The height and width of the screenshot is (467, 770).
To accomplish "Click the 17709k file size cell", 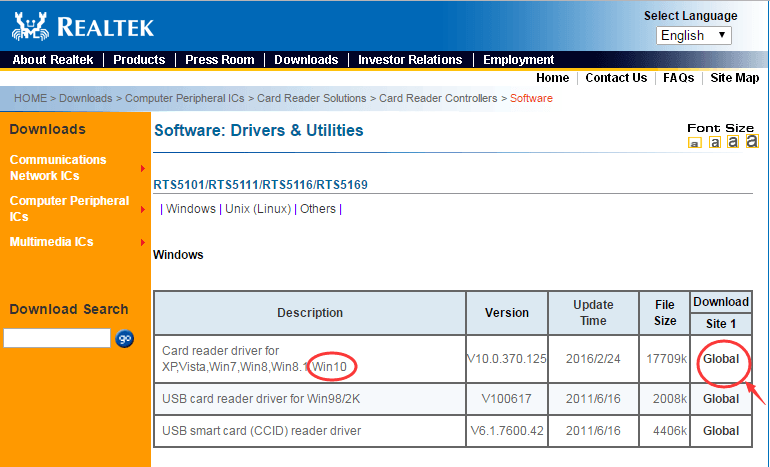I will [x=666, y=359].
